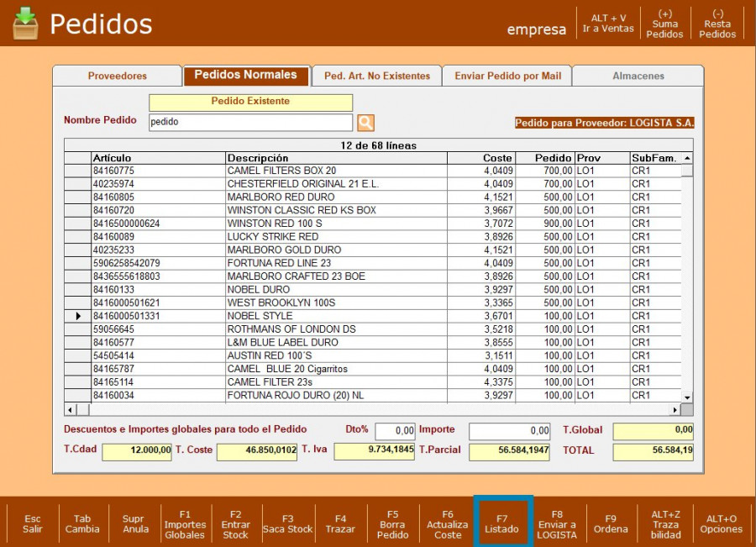Click the row selector for NOBEL STYLE
Viewport: 756px width, 547px height.
click(78, 316)
